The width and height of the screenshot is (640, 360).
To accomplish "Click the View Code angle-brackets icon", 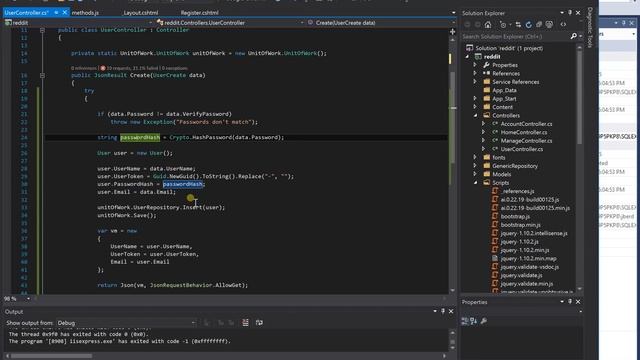I will point(563,25).
